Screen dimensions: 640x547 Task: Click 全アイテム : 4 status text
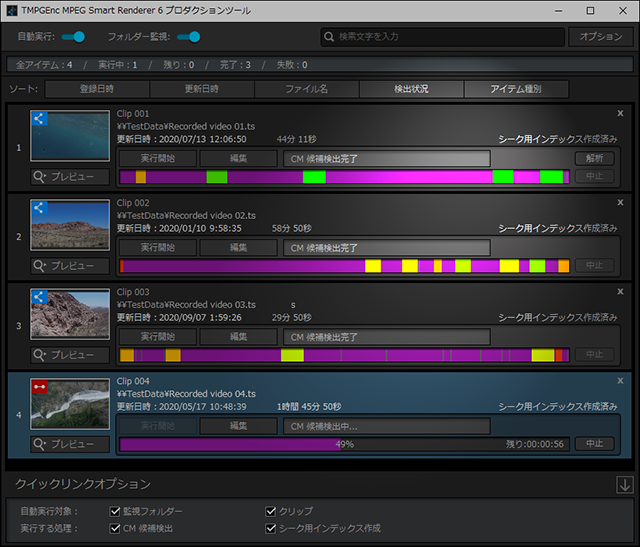click(44, 65)
